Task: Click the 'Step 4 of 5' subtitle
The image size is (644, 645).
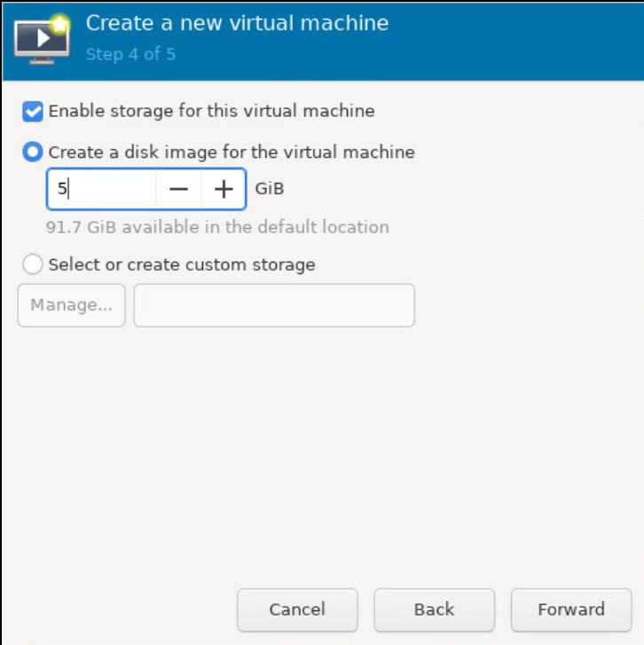Action: [130, 54]
